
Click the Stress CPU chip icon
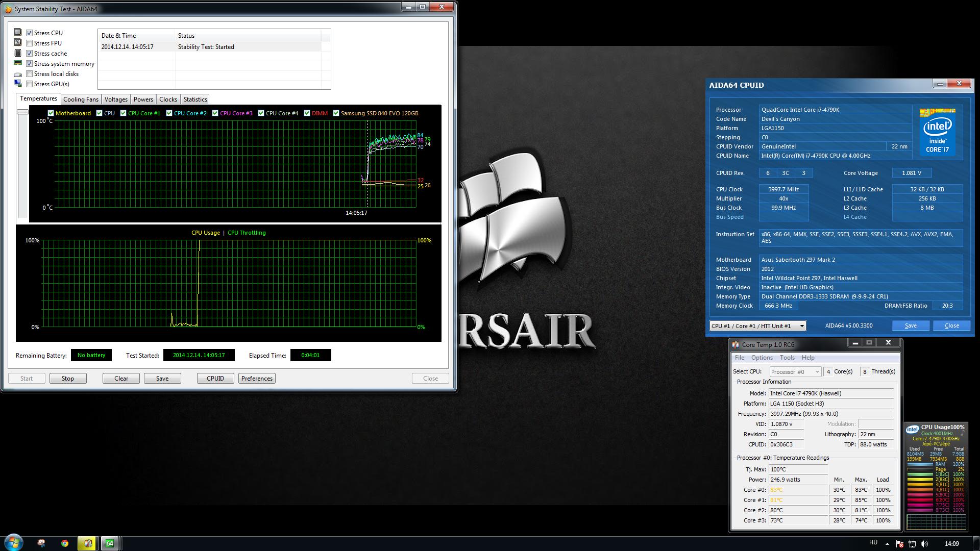pos(18,32)
